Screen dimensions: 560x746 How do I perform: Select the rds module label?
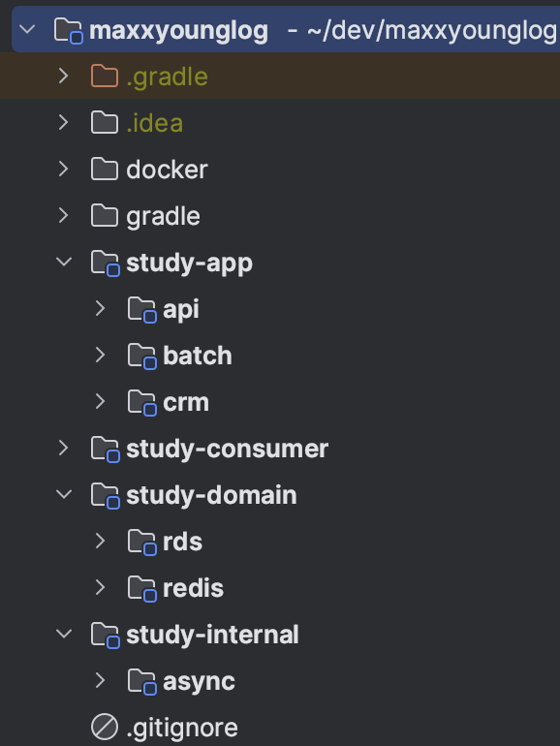tap(183, 542)
